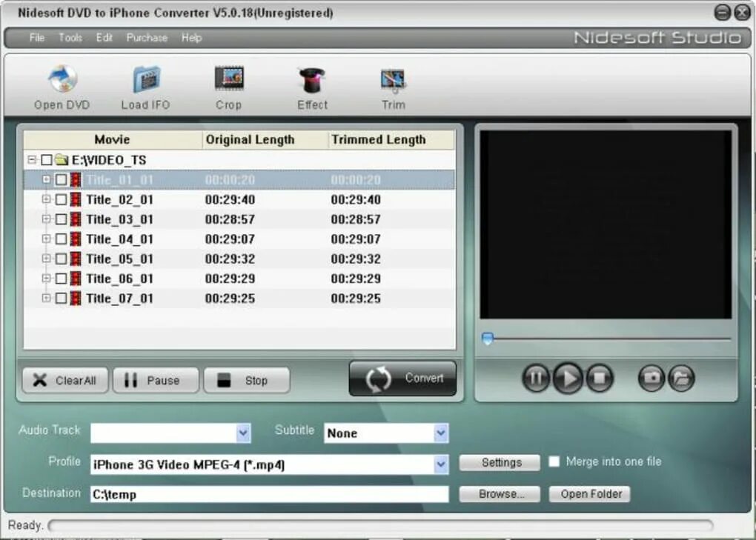Image resolution: width=756 pixels, height=540 pixels.
Task: Close the Nidesoft converter window
Action: coord(741,12)
